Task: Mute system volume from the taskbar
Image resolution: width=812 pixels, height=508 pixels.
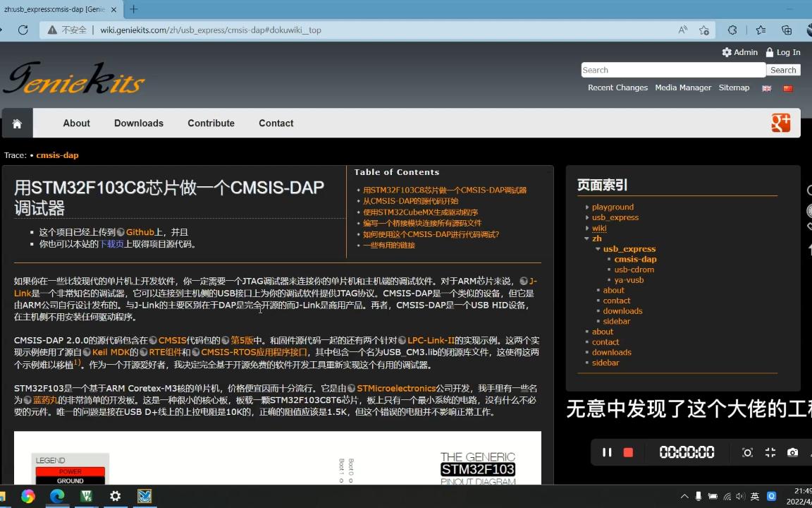Action: coord(739,496)
